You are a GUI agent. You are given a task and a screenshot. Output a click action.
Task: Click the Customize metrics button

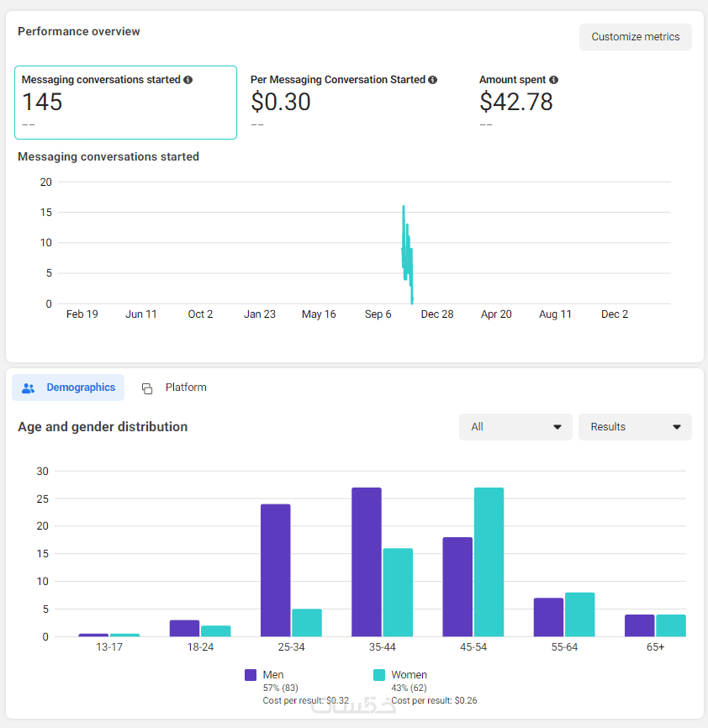click(x=635, y=37)
